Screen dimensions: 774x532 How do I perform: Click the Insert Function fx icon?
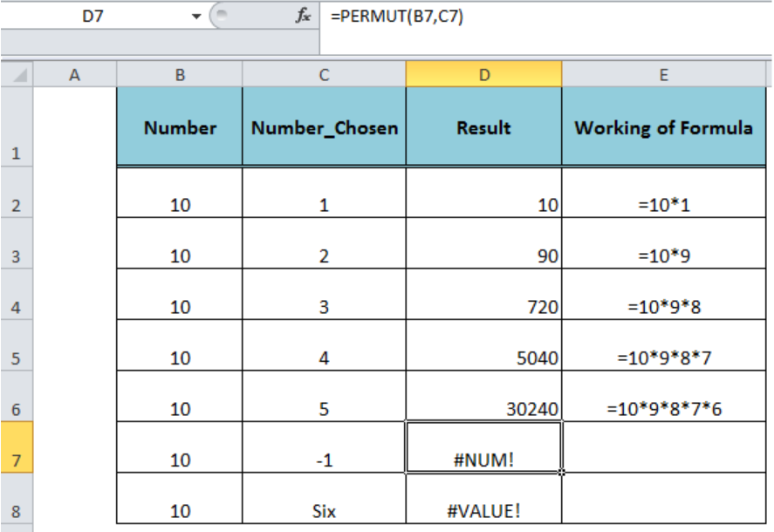coord(303,17)
